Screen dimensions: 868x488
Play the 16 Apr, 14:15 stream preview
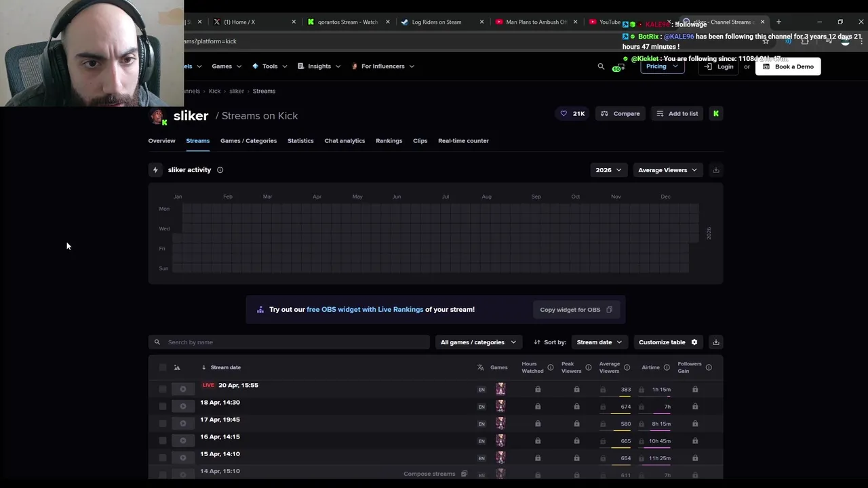coord(182,441)
